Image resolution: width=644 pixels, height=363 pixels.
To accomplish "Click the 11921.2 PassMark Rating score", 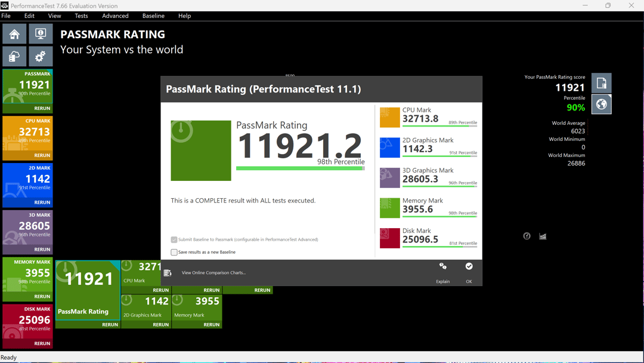I will [300, 146].
